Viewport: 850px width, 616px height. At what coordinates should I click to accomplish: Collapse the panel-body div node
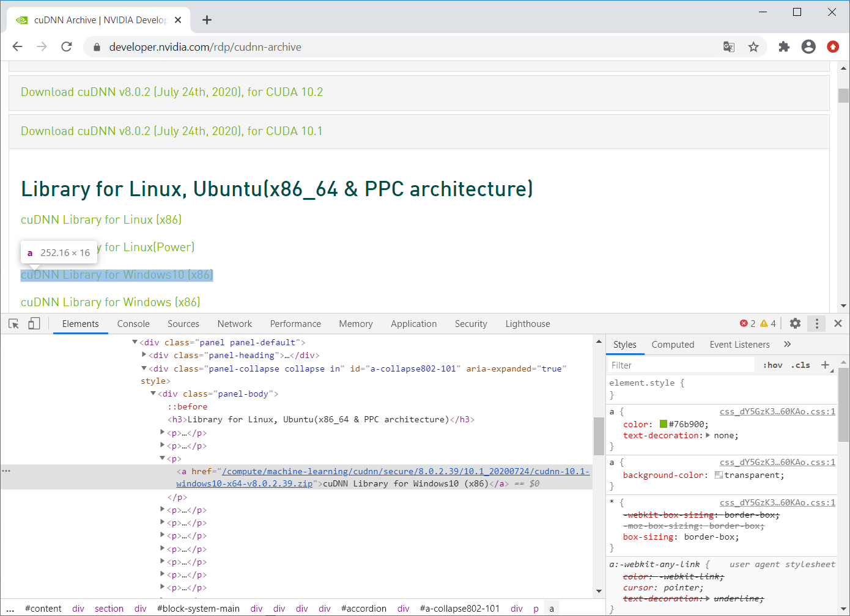click(153, 394)
